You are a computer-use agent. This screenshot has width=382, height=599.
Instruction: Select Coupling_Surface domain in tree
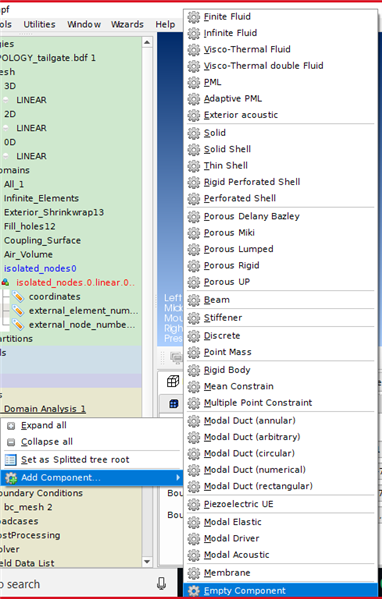coord(42,241)
